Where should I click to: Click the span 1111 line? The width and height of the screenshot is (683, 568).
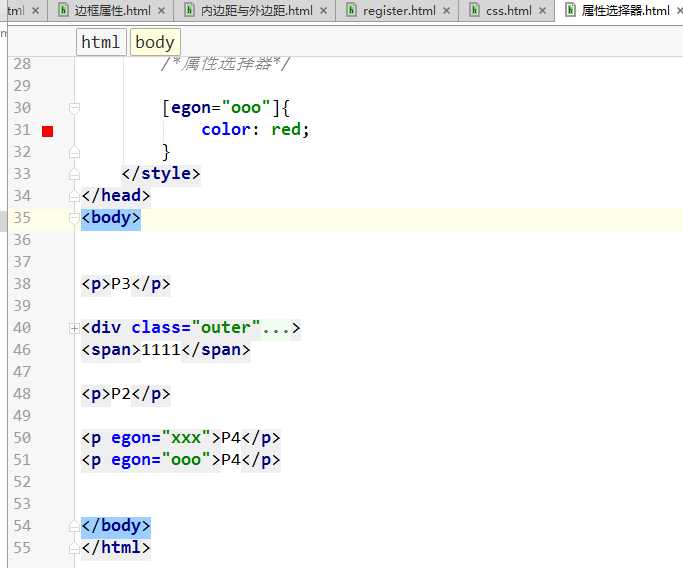coord(166,349)
